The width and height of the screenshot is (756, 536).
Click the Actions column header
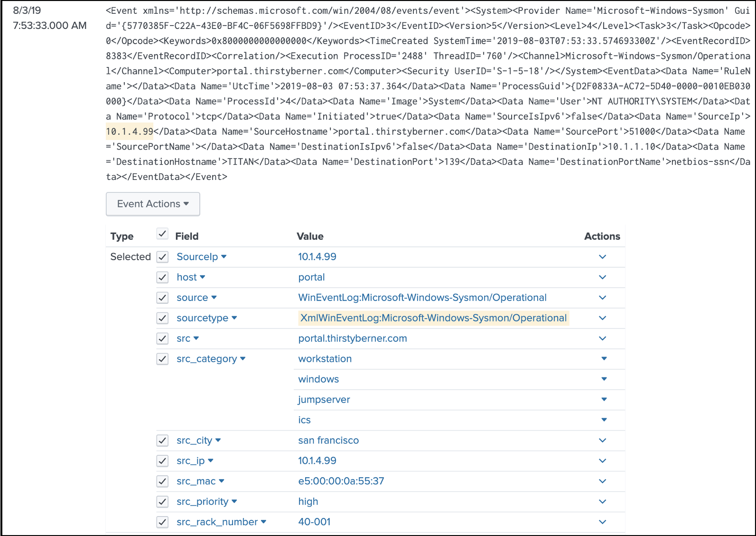tap(602, 236)
